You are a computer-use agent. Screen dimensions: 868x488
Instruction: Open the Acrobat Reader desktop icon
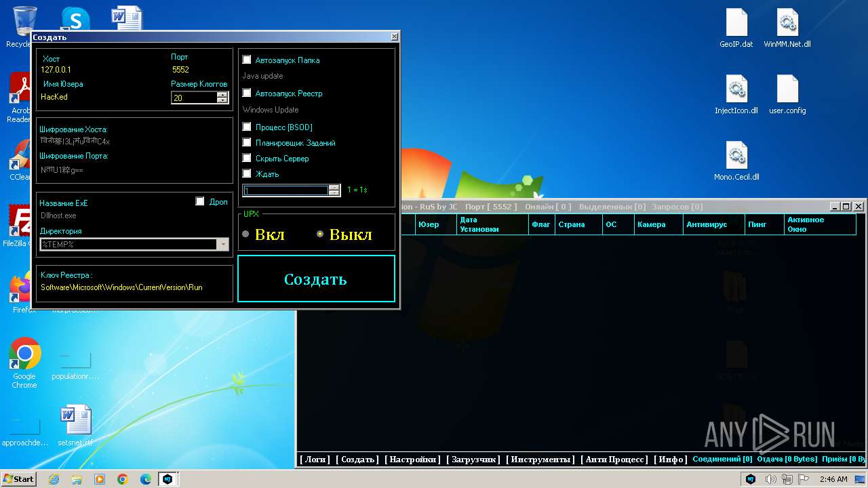20,96
